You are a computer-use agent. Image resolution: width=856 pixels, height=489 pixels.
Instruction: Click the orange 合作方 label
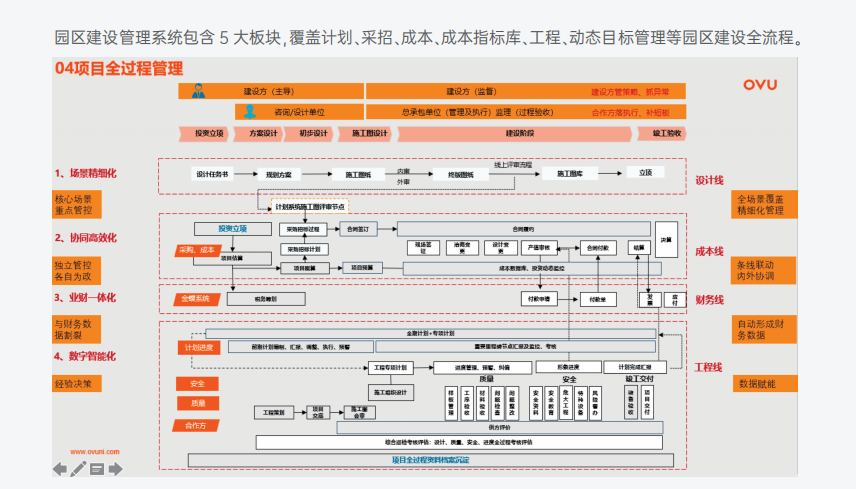pos(196,425)
